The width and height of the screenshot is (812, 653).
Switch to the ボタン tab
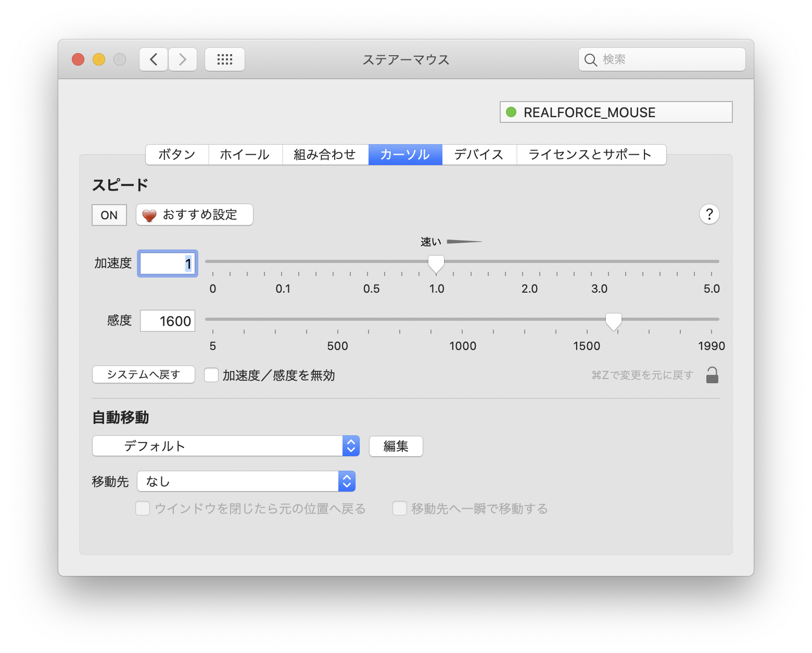(x=177, y=155)
